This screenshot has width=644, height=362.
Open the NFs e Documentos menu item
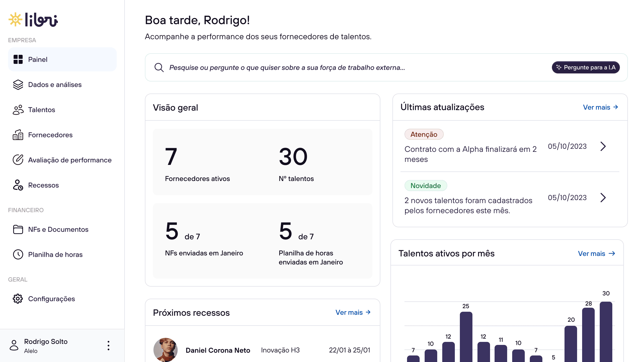58,229
